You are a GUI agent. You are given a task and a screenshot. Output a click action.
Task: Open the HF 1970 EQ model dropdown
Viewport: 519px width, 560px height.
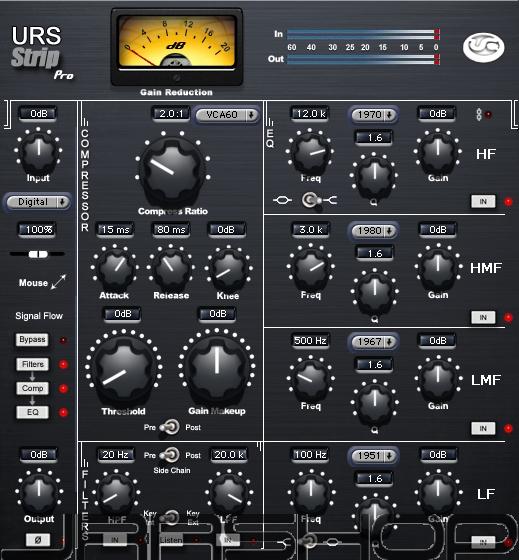tap(374, 115)
